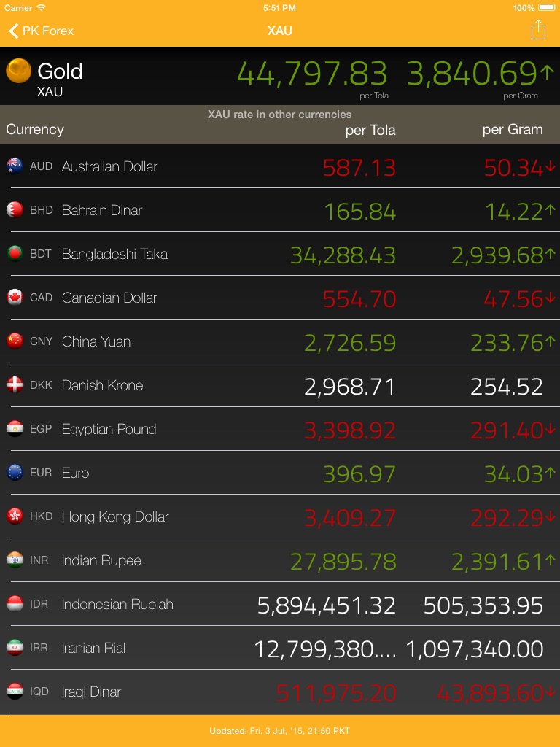
Task: Tap the Hong Kong flag icon
Action: (15, 516)
